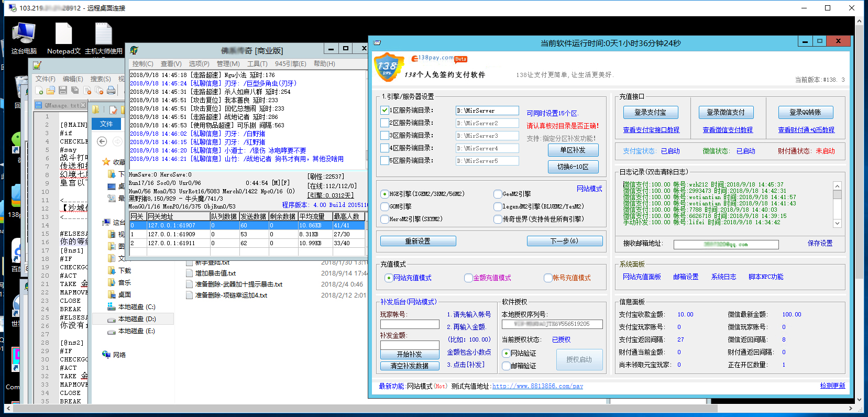Open 查看支付宝接口教程 link
The height and width of the screenshot is (417, 868).
651,130
